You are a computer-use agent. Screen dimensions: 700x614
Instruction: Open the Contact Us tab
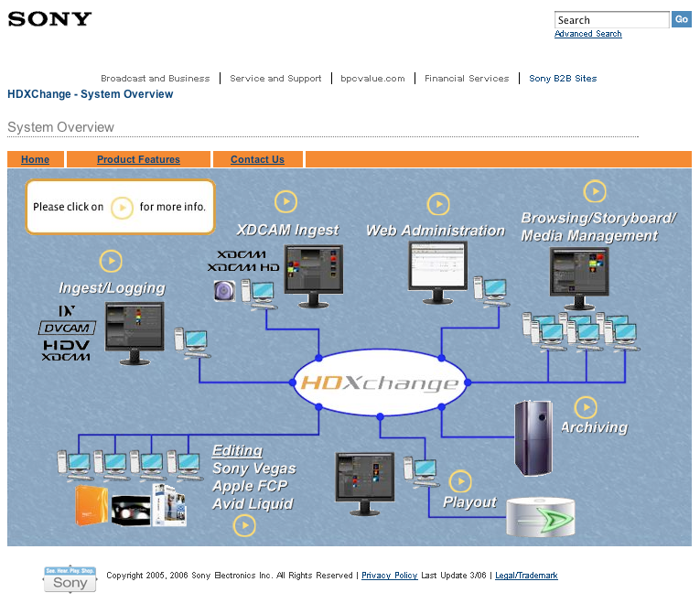click(x=258, y=159)
